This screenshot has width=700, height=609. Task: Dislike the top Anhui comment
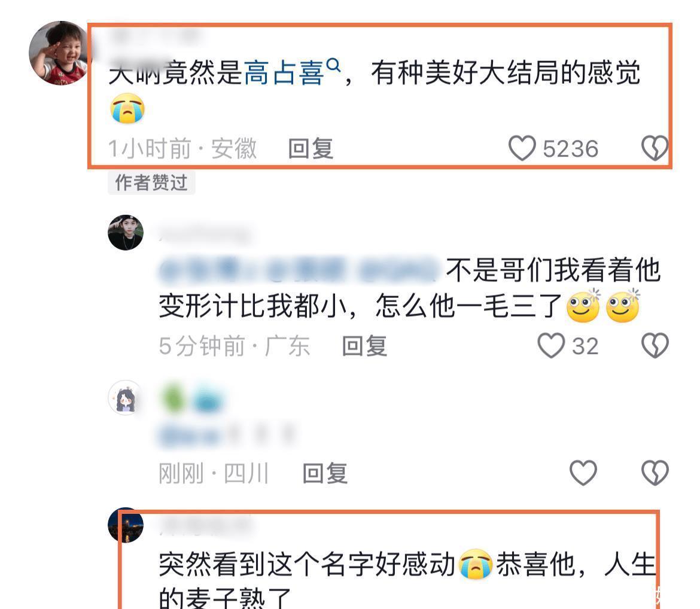coord(655,148)
